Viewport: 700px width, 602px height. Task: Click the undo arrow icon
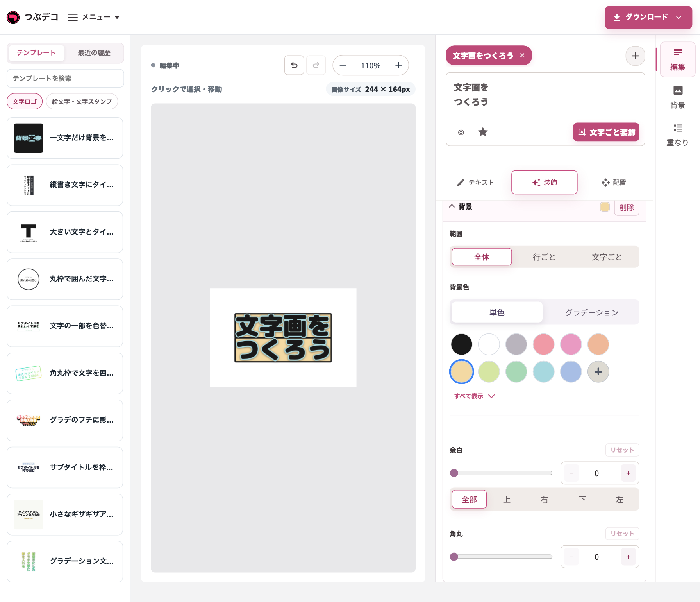(x=294, y=65)
